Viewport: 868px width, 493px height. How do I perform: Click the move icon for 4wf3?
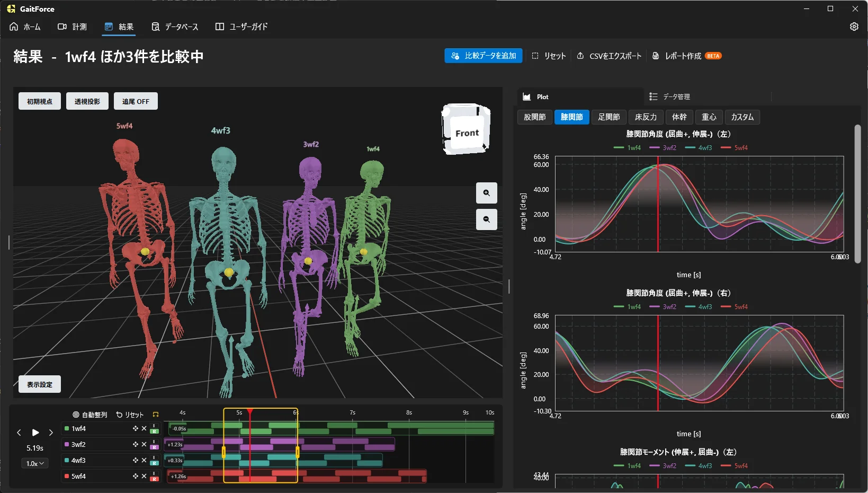pos(135,460)
